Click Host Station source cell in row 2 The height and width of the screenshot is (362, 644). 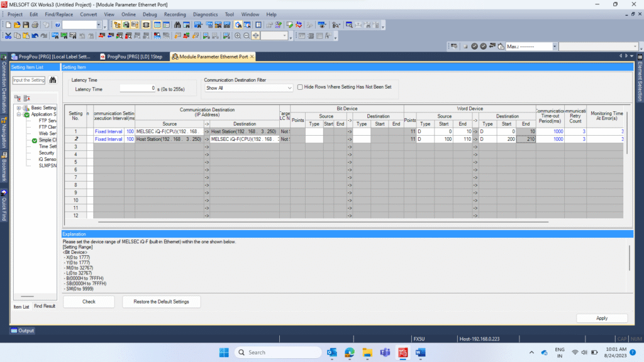[169, 139]
